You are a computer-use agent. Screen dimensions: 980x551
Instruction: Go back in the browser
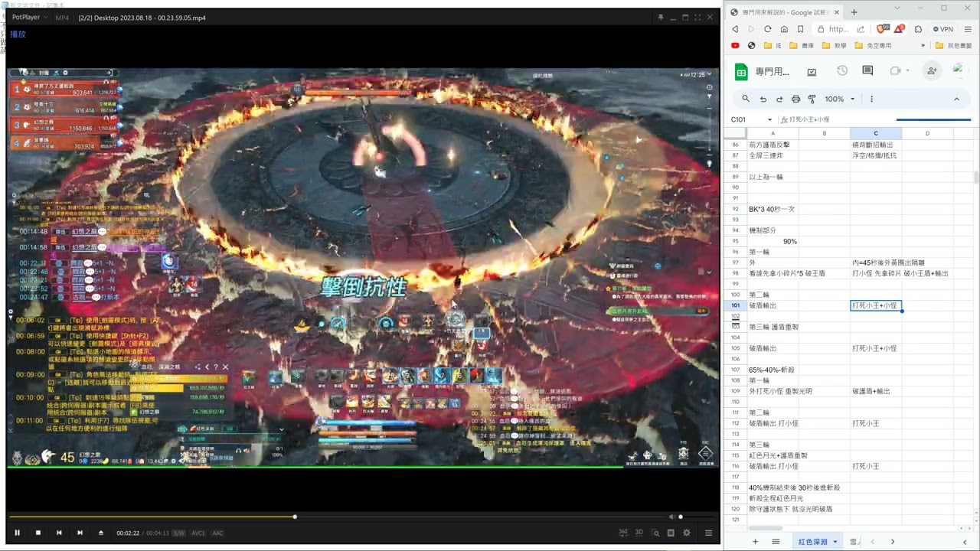pyautogui.click(x=735, y=29)
